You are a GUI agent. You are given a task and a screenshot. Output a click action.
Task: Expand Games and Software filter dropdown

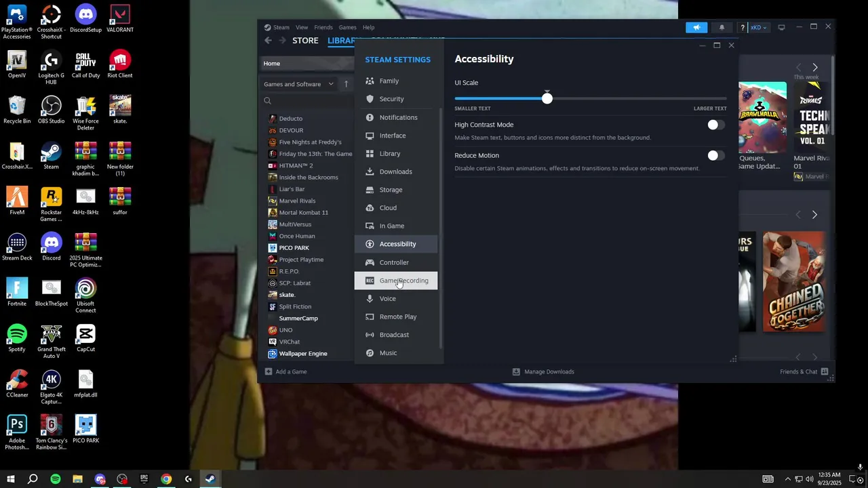298,84
